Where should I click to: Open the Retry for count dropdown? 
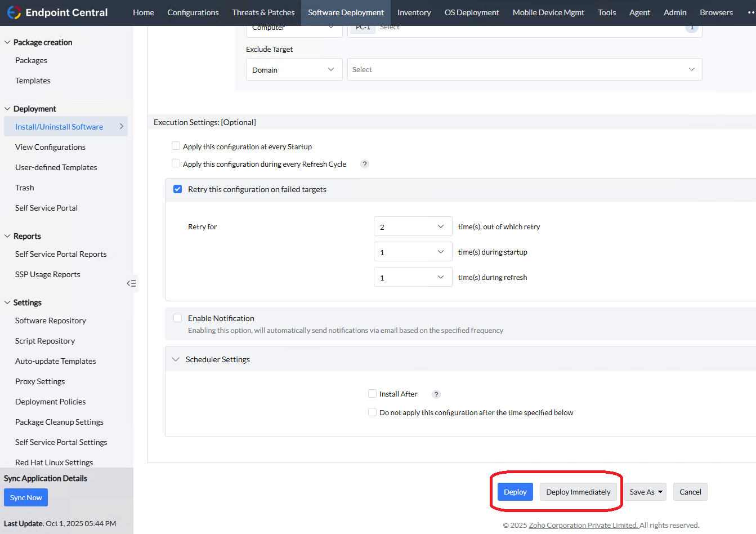coord(413,226)
